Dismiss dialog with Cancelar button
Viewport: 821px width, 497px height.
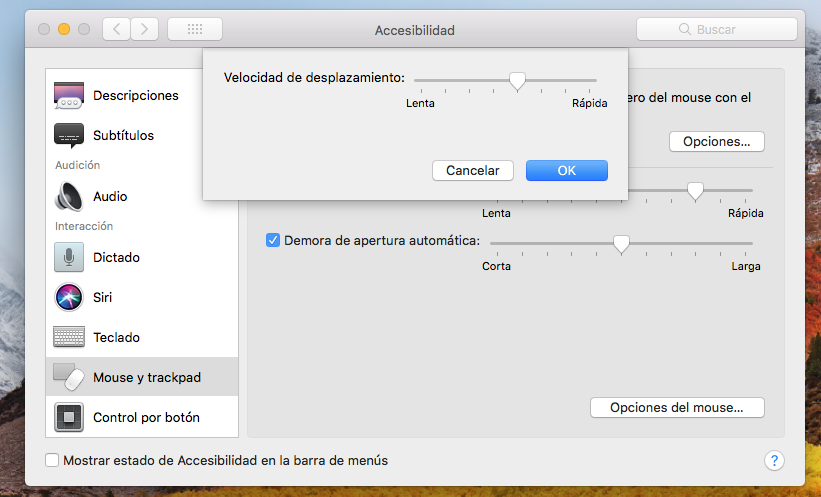click(x=473, y=171)
